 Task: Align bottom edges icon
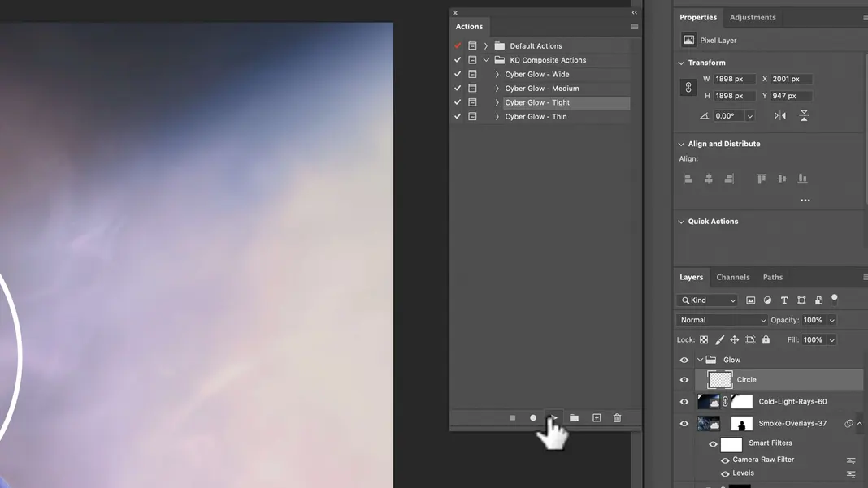803,179
